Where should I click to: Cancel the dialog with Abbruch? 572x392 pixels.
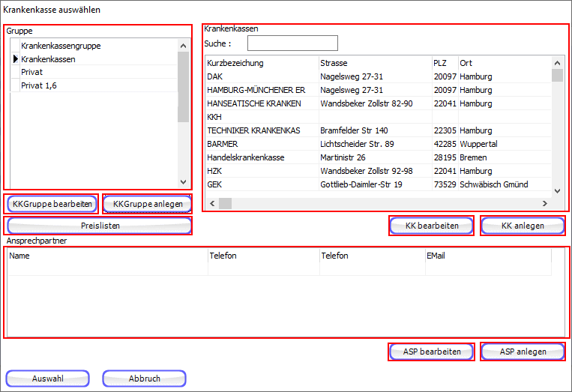tap(144, 379)
